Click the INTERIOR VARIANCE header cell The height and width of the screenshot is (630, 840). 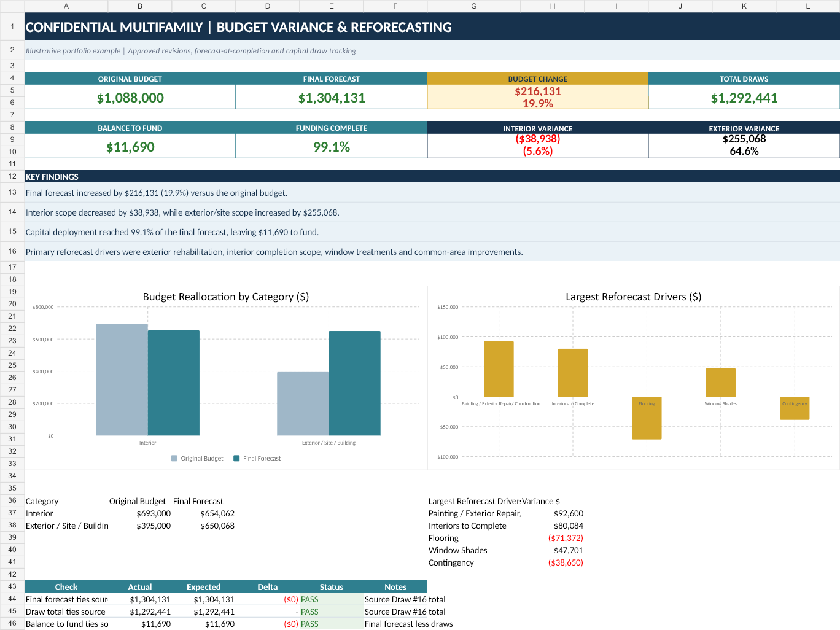click(538, 128)
